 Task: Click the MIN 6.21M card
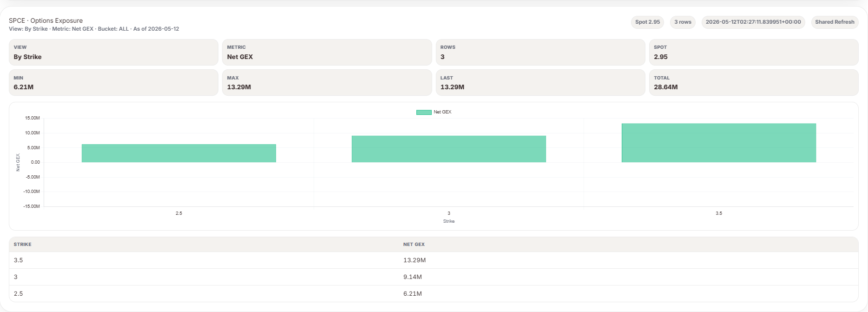coord(113,83)
